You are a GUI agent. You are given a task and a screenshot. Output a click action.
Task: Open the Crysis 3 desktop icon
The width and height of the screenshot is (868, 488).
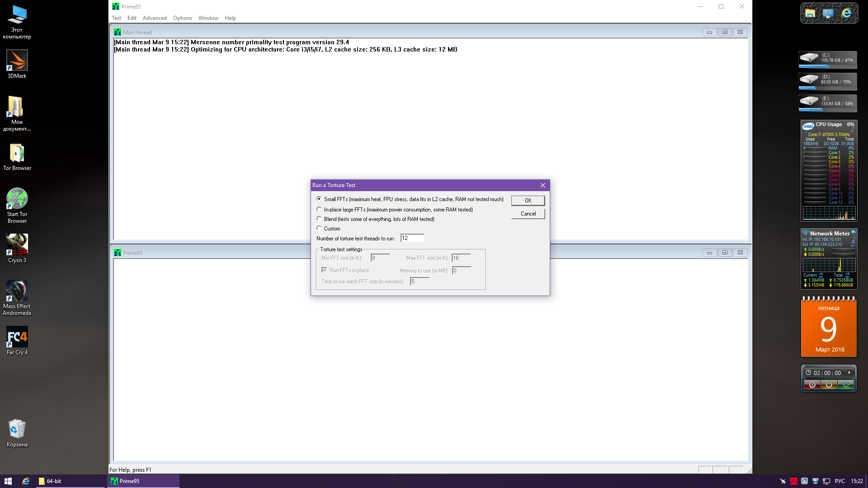coord(17,244)
